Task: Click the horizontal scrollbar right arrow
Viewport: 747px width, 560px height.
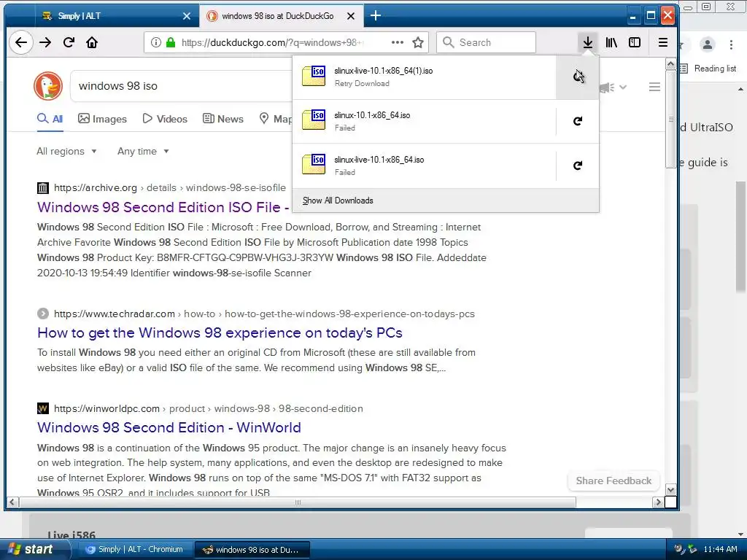Action: coord(659,502)
